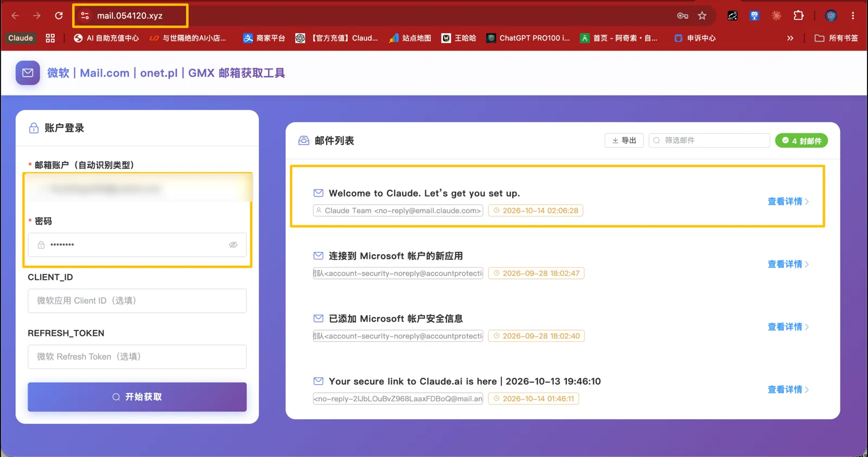
Task: Open the 【官方充值】Claud... bookmark
Action: 337,38
